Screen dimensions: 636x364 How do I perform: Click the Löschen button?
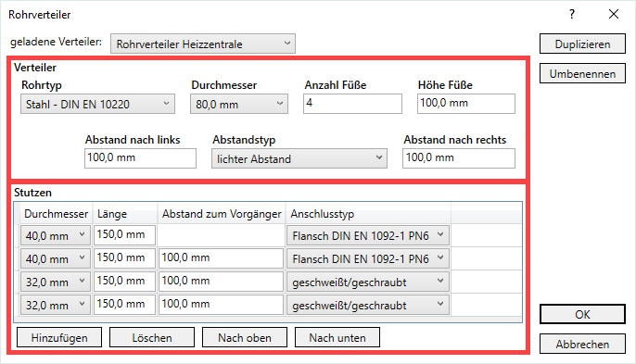tap(152, 338)
